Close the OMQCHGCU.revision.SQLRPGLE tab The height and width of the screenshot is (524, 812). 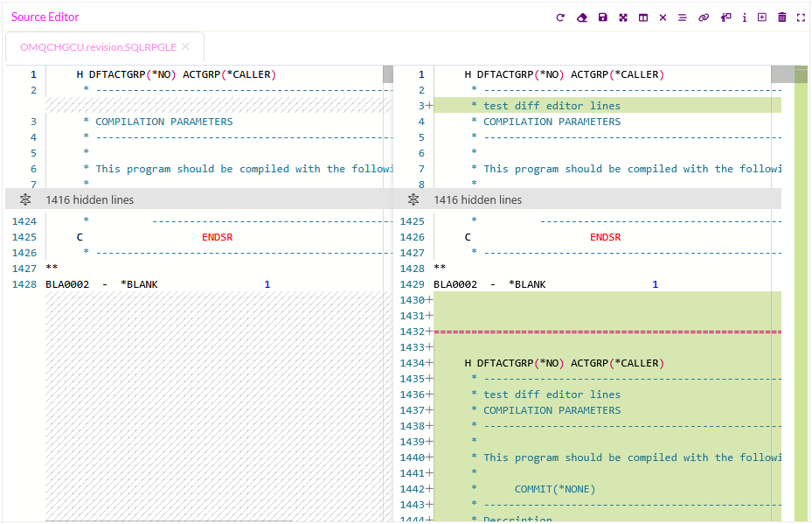[x=185, y=47]
